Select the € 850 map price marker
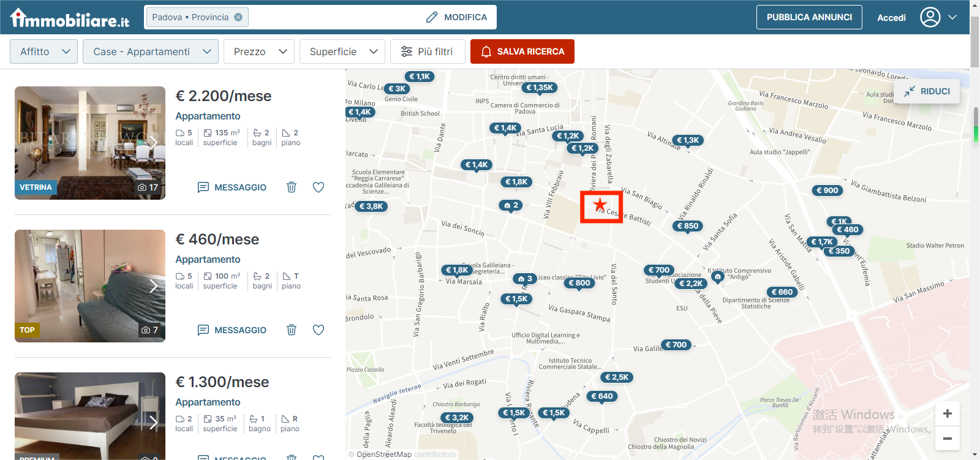Screen dimensions: 980x460 click(x=688, y=226)
